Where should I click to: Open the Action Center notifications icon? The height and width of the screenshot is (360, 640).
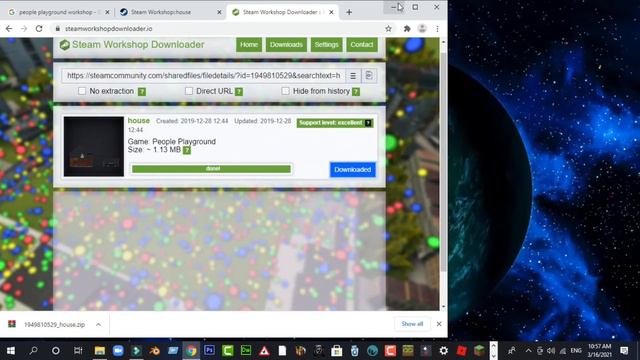tap(624, 351)
